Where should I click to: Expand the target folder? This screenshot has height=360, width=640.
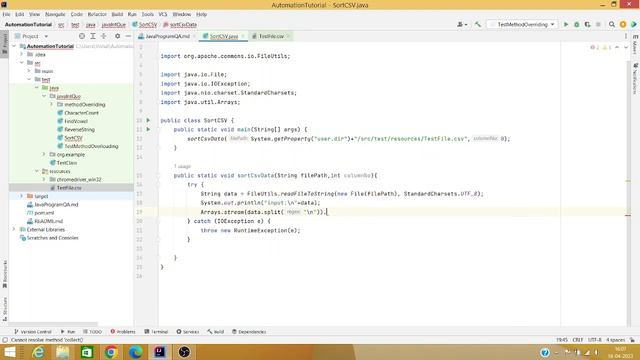22,196
